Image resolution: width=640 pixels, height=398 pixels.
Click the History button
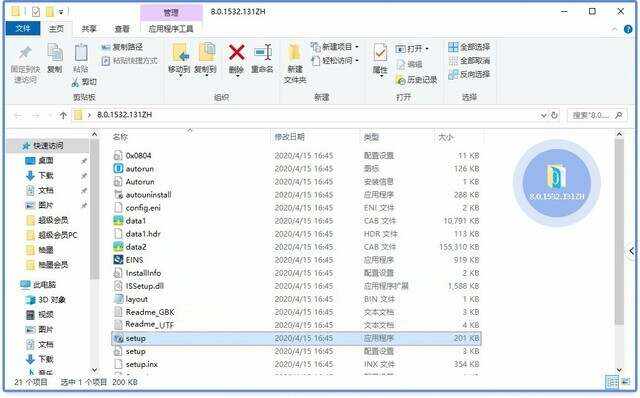coord(416,80)
